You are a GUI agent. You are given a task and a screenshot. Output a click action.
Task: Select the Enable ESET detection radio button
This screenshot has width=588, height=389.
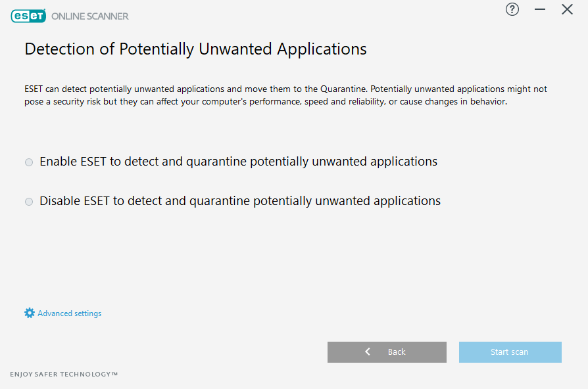29,162
